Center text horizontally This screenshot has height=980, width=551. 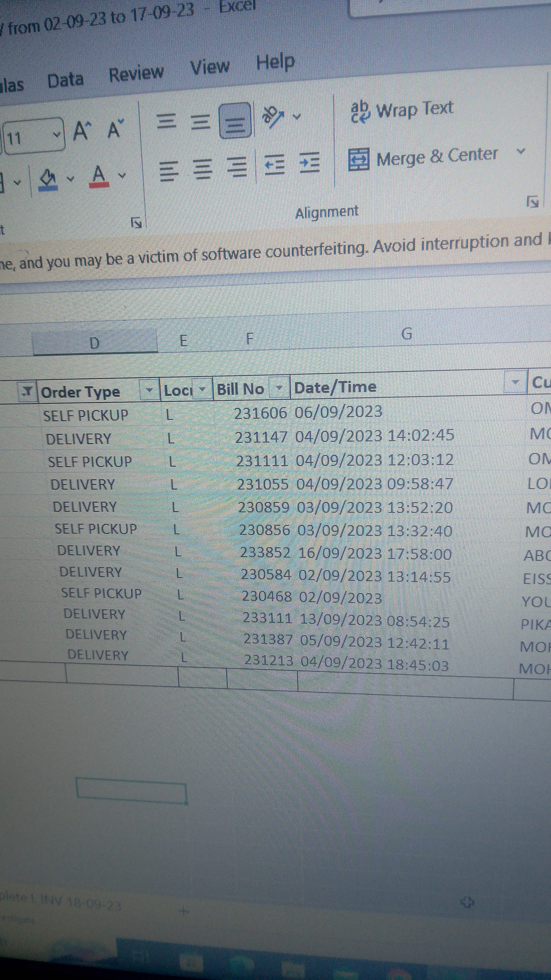pyautogui.click(x=203, y=169)
